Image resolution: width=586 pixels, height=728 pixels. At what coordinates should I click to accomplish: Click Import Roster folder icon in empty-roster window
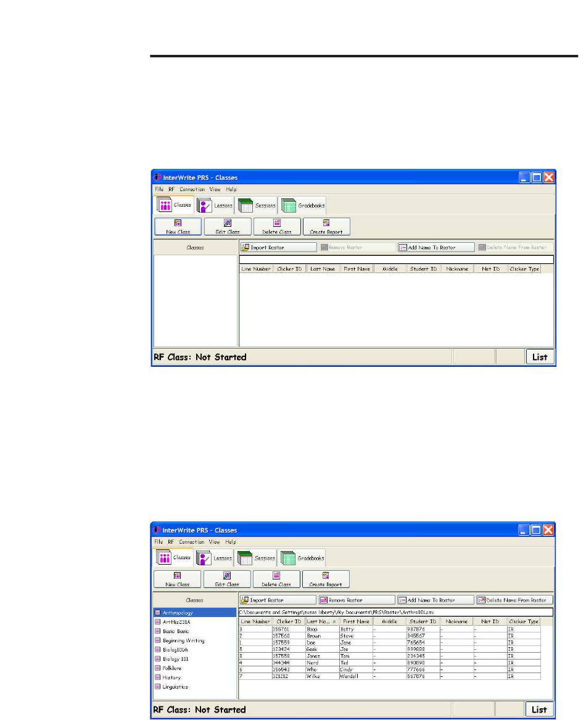pyautogui.click(x=246, y=247)
